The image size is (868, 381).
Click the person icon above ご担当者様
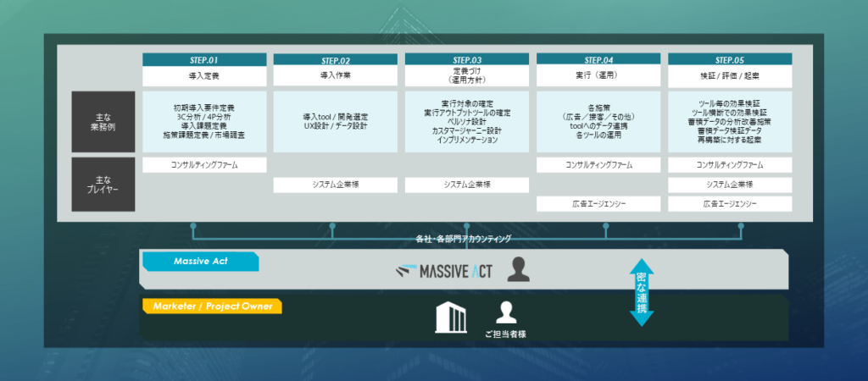pyautogui.click(x=506, y=312)
